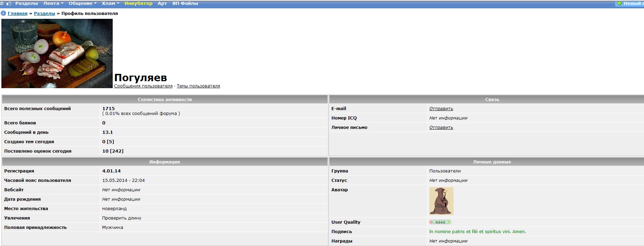Click the 1715 useful messages value
The height and width of the screenshot is (246, 644).
(x=108, y=108)
